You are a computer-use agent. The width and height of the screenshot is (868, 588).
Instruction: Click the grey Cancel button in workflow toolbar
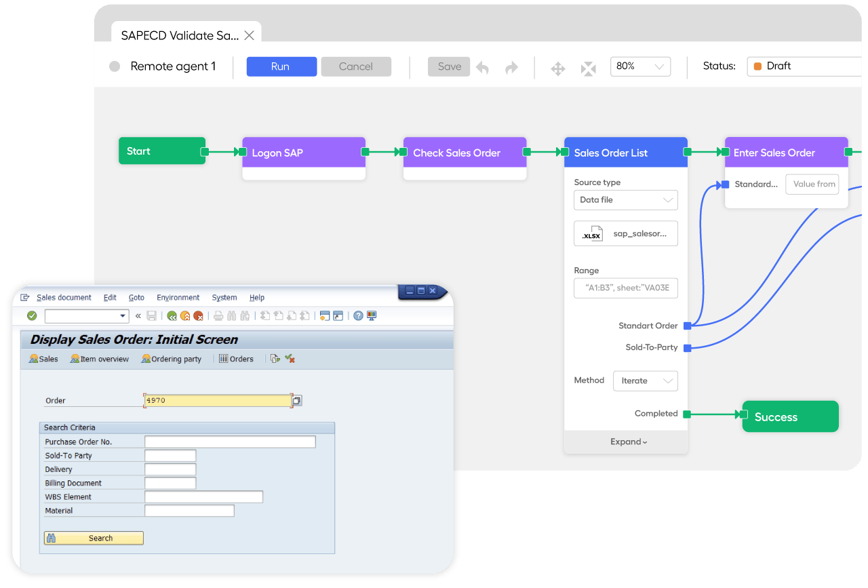tap(356, 66)
